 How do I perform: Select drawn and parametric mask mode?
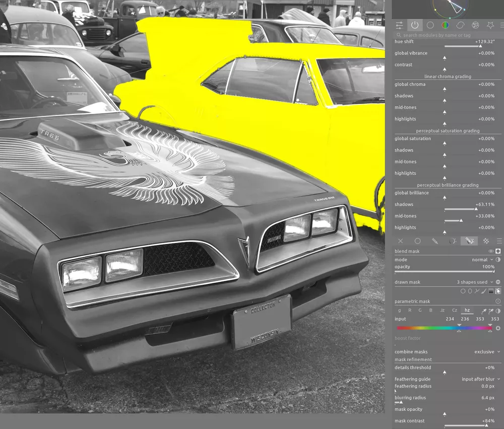[x=469, y=241]
